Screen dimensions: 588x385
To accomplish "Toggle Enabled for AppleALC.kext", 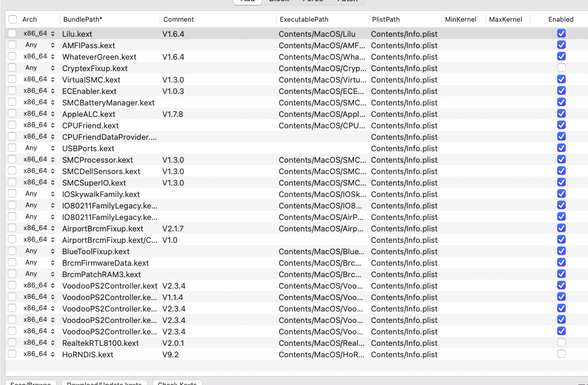I will point(561,113).
